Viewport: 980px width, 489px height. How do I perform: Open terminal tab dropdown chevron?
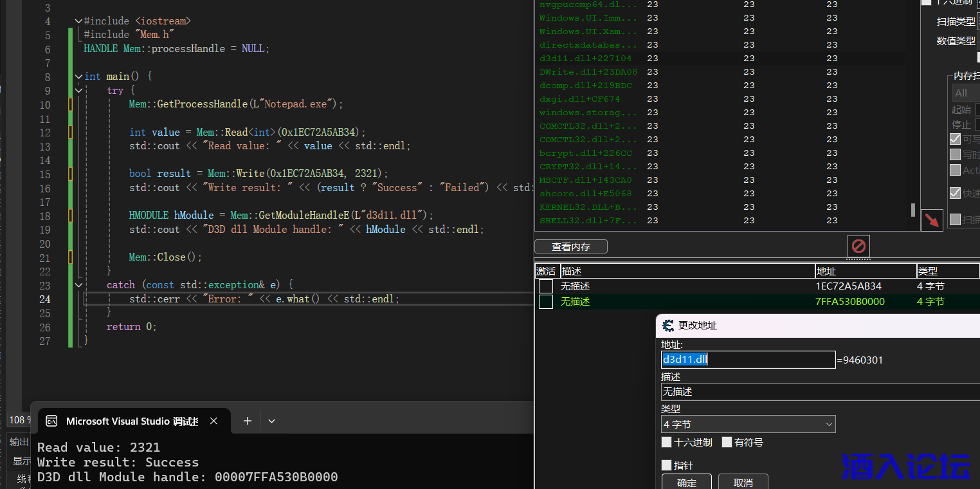pos(271,421)
